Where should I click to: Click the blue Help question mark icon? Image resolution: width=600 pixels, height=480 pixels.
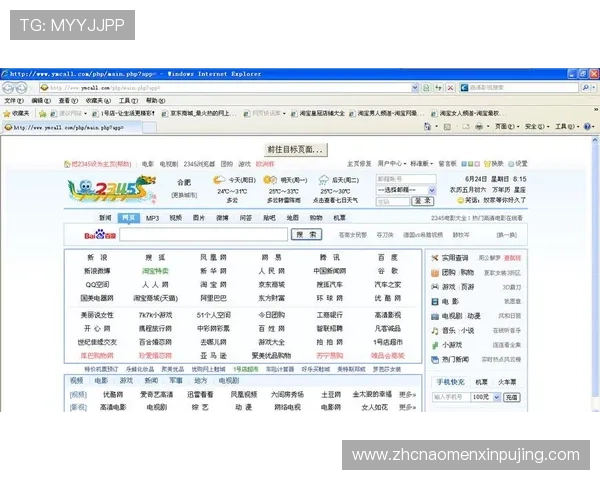pyautogui.click(x=587, y=126)
